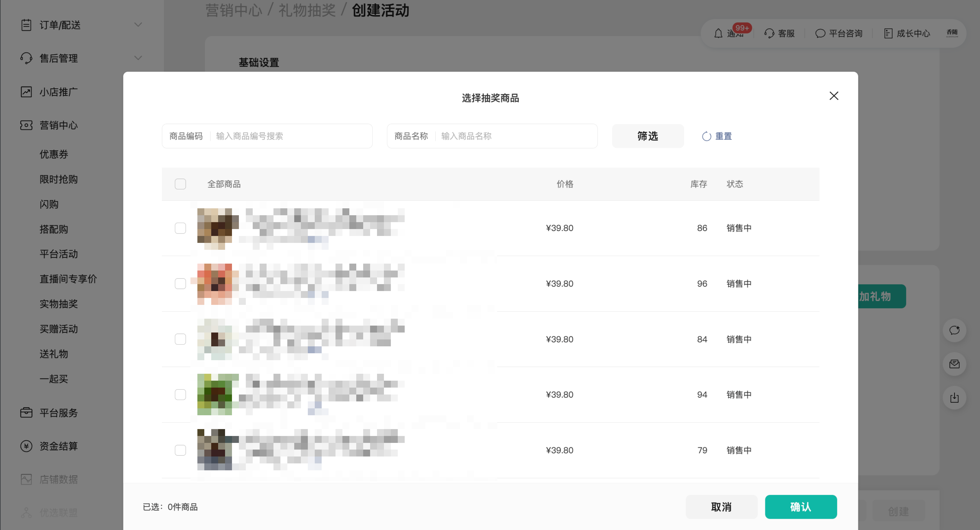Screen dimensions: 980x530
Task: Close the 选择抽奖商品 dialog
Action: coord(834,96)
